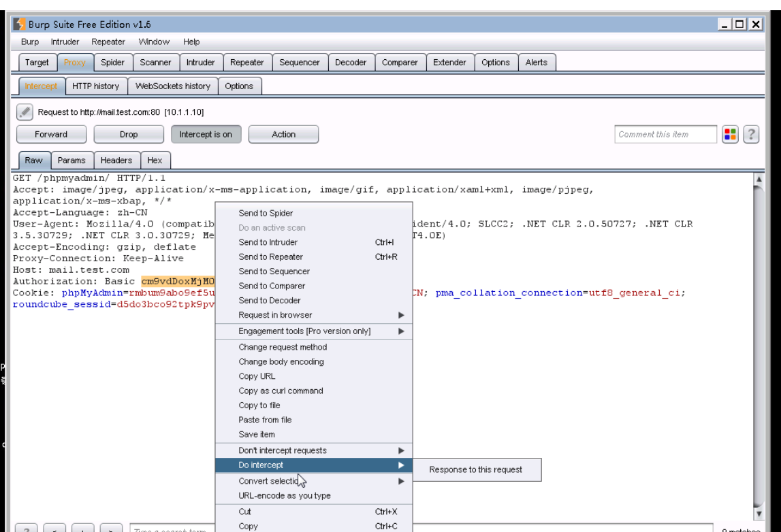Choose Send to Spider in context menu
This screenshot has height=532, width=781.
(x=314, y=213)
